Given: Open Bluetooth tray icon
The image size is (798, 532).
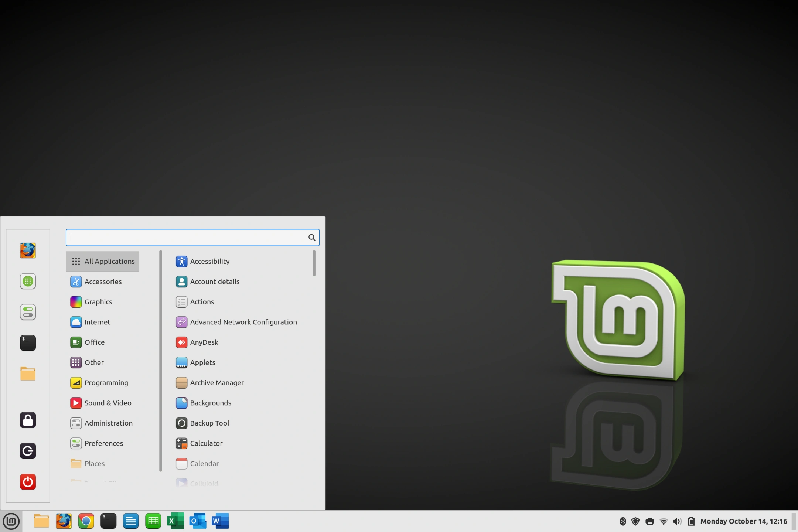Looking at the screenshot, I should pos(623,521).
